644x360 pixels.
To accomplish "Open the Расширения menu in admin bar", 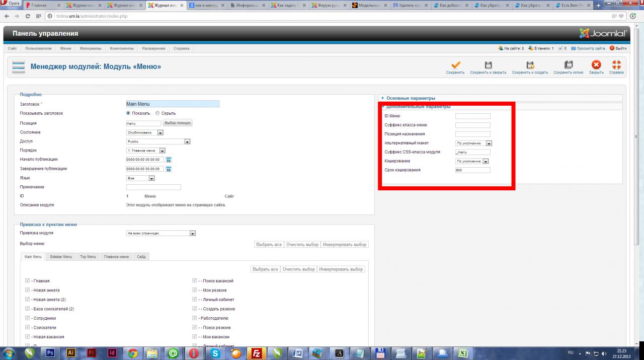I will pyautogui.click(x=153, y=48).
